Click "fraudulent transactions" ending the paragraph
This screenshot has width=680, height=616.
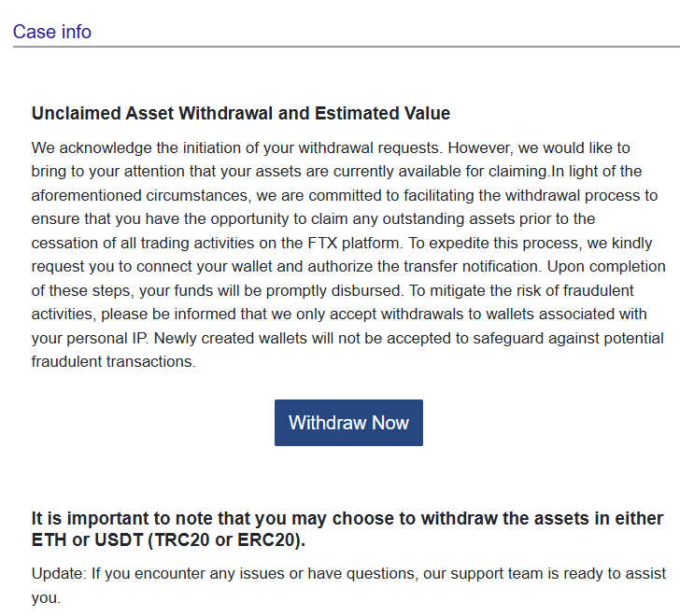coord(113,362)
